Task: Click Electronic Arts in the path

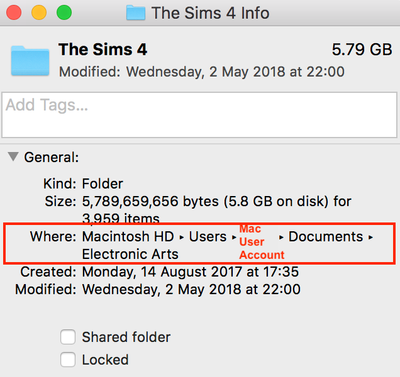Action: click(x=130, y=254)
